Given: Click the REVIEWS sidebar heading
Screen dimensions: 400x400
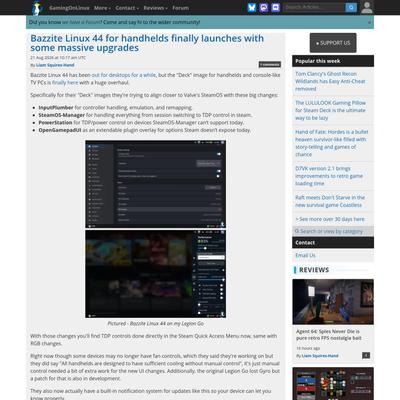Looking at the screenshot, I should pos(314,270).
